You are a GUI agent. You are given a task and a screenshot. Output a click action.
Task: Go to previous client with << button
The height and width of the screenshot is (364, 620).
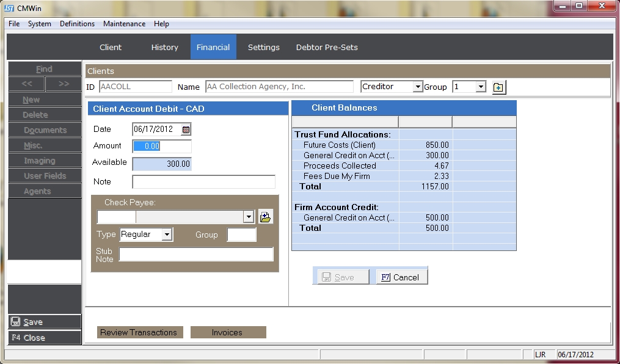click(x=26, y=84)
